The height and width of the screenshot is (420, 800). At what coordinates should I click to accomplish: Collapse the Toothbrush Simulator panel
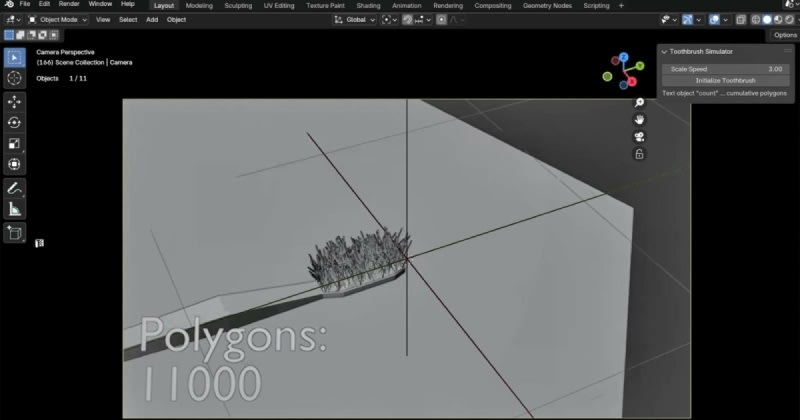coord(665,51)
